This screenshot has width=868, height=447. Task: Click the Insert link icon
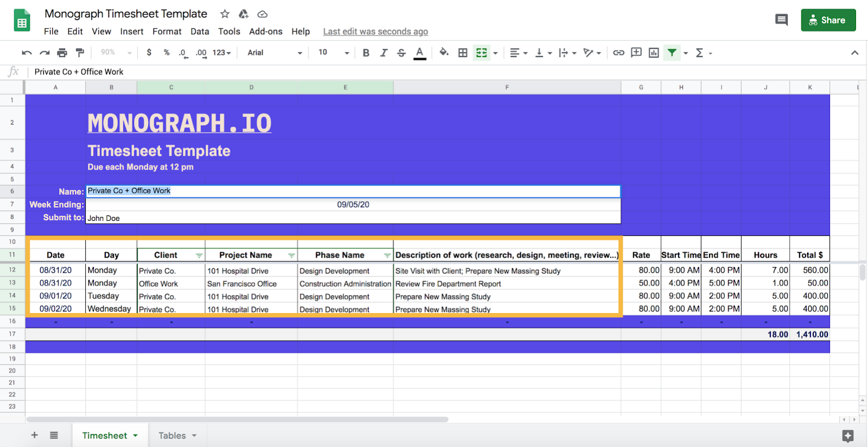618,53
